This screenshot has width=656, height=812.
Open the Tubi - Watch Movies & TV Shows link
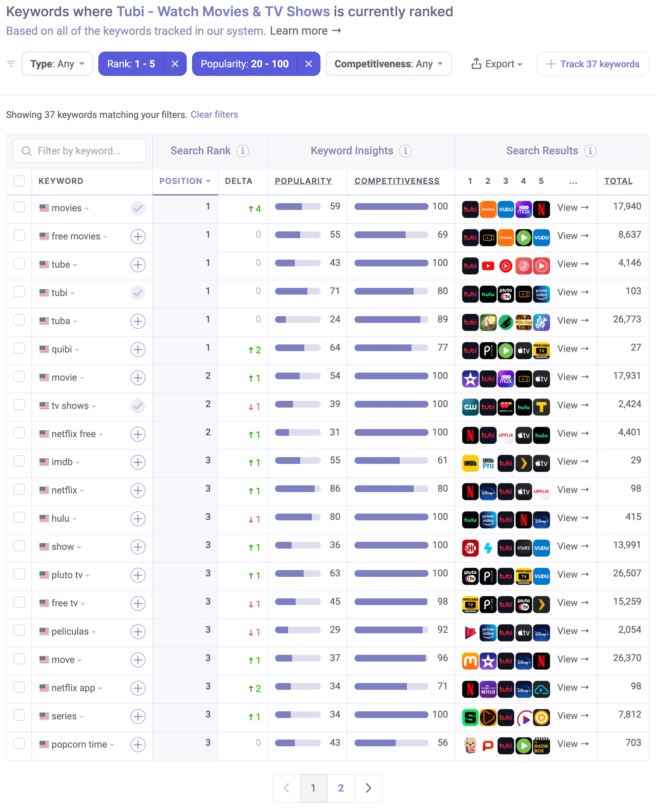point(223,11)
